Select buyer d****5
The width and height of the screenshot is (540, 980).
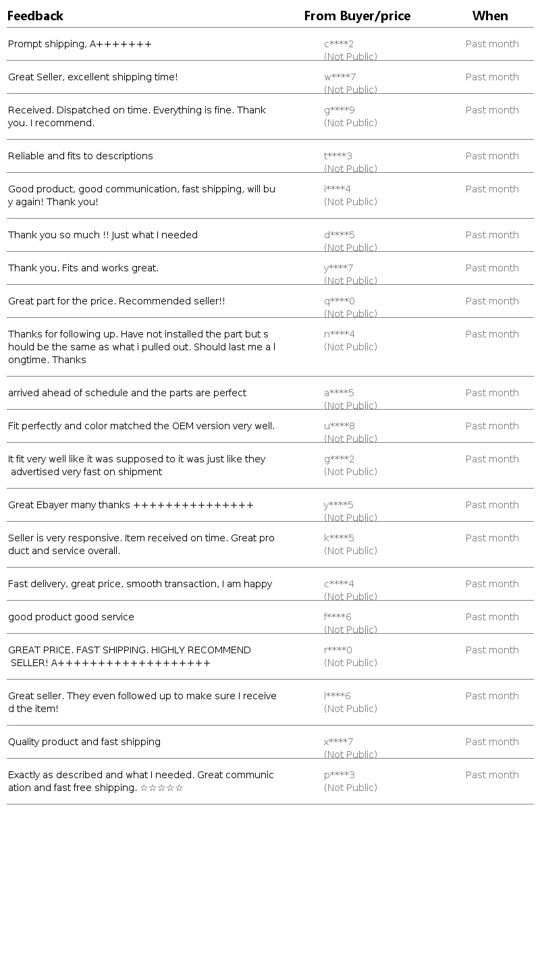coord(339,235)
